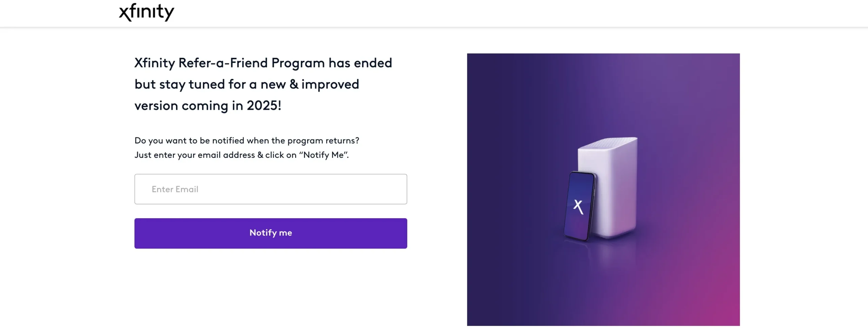The image size is (868, 332).
Task: Click the white header bar beside the logo
Action: coord(475,13)
